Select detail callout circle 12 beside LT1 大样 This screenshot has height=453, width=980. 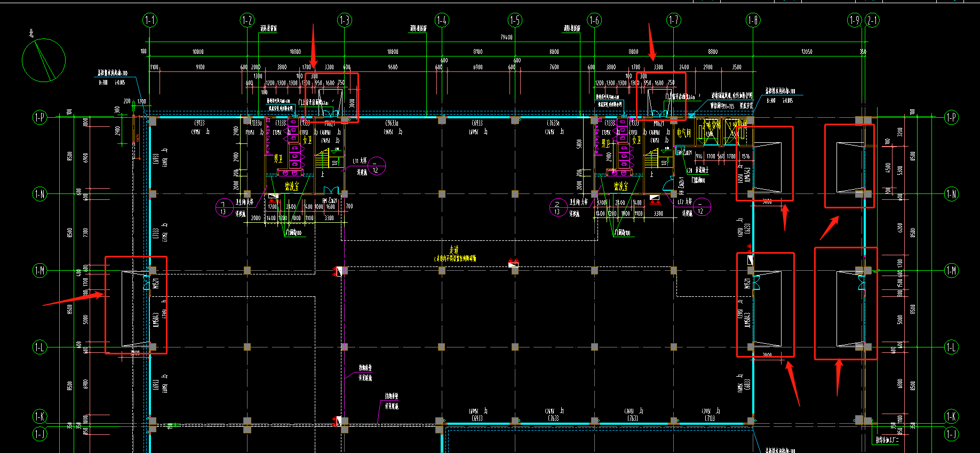click(x=376, y=166)
